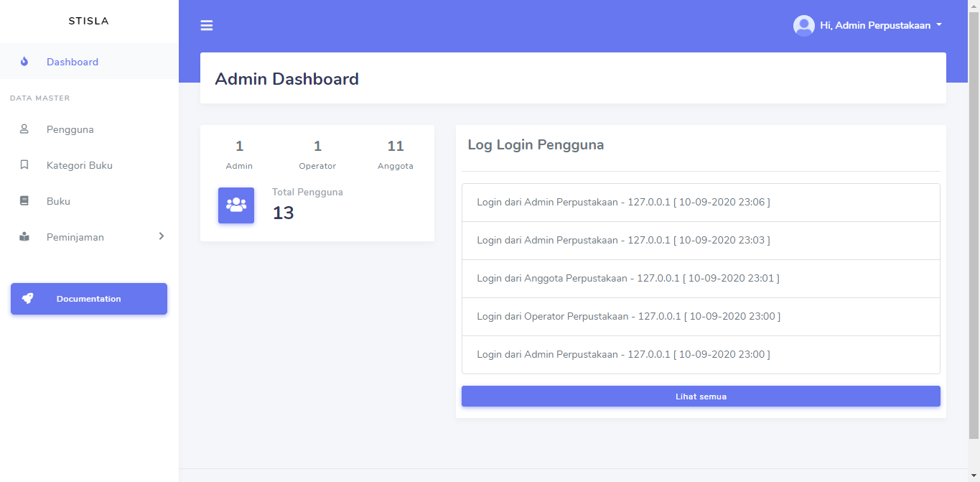Open the Admin Perpustakaan account dropdown
This screenshot has height=482, width=980.
coord(879,24)
